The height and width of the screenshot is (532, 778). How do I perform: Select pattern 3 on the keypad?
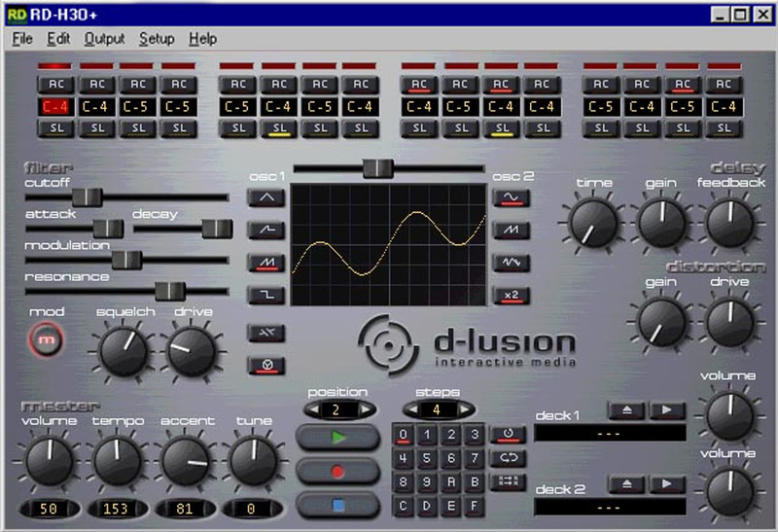click(x=475, y=435)
